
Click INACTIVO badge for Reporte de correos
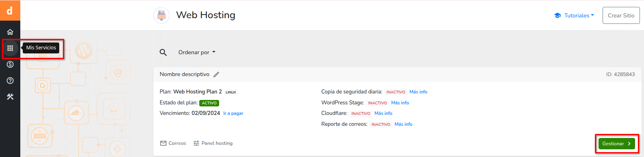pos(381,125)
